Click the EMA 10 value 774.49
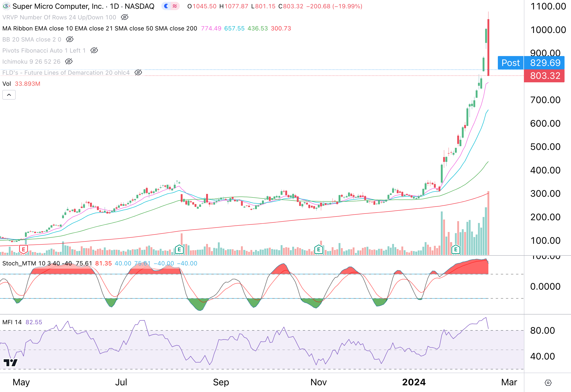571x392 pixels. tap(211, 29)
